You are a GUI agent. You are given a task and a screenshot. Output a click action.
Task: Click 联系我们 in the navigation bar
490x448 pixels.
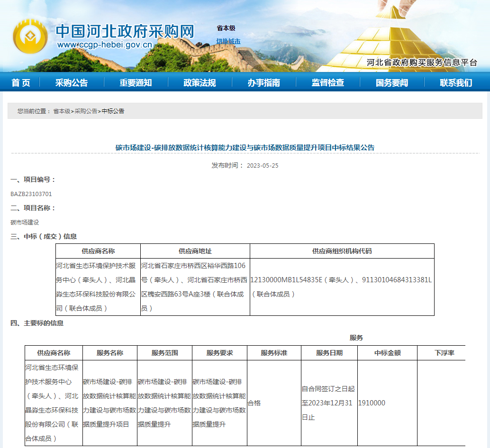click(x=456, y=82)
